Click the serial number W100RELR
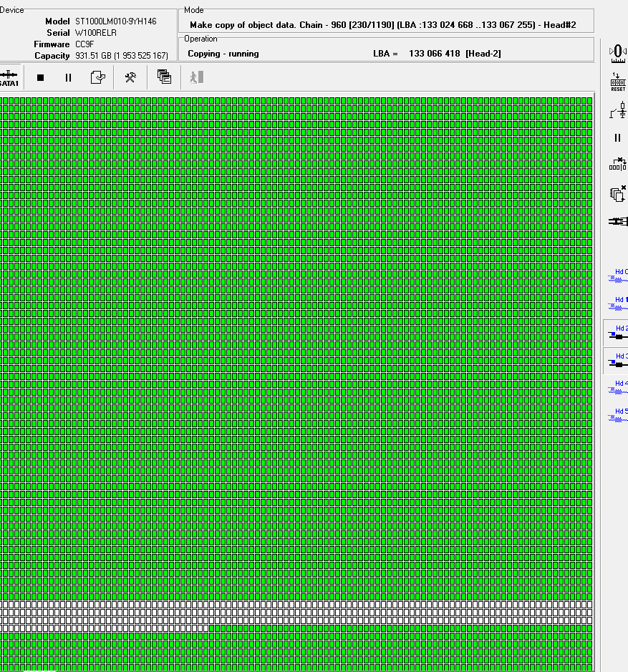 96,33
